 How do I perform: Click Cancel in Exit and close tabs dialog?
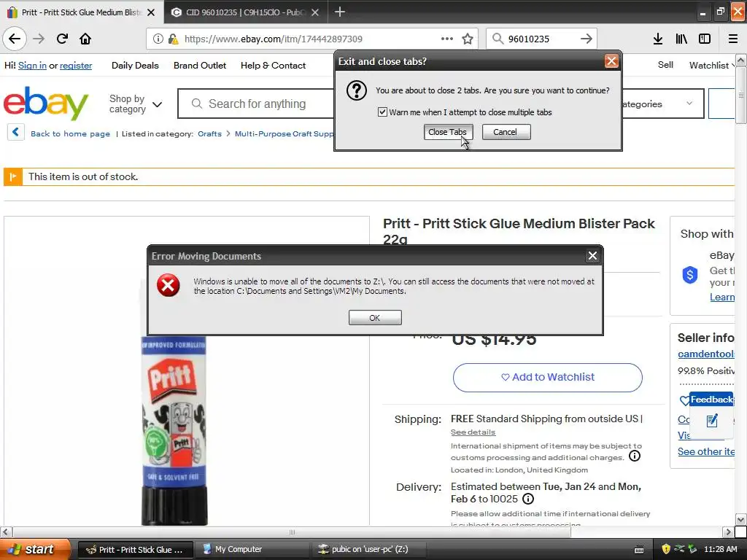pyautogui.click(x=506, y=132)
